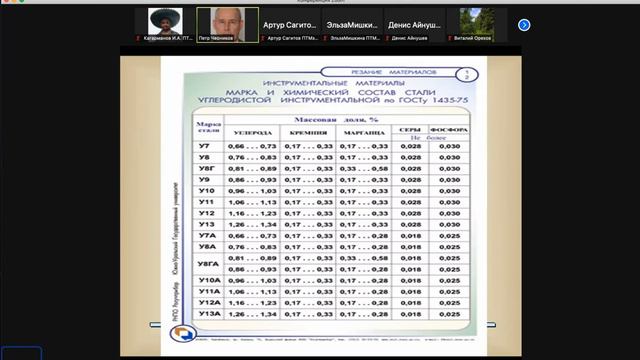Click steel grade cell 'У13А'

pyautogui.click(x=210, y=314)
